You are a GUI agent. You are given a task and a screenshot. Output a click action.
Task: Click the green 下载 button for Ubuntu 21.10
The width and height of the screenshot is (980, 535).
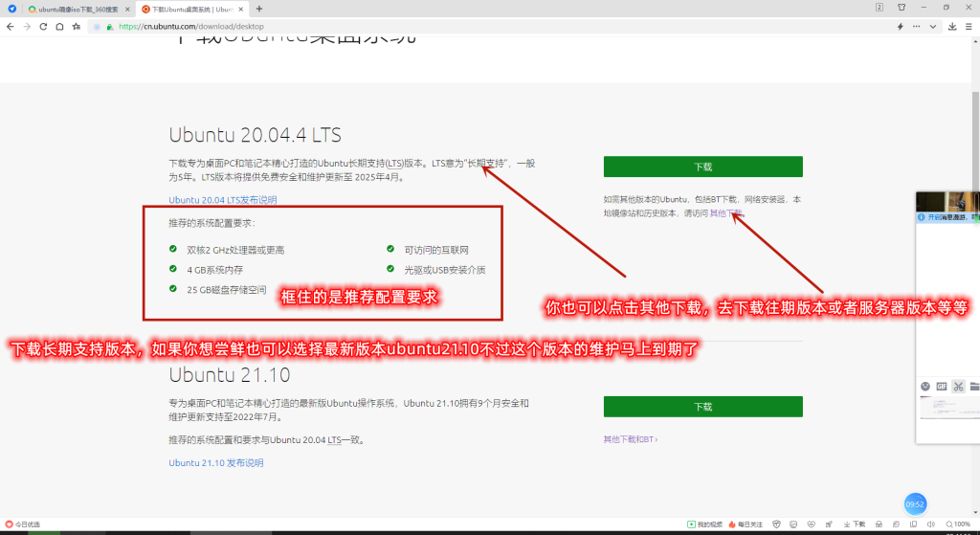702,407
